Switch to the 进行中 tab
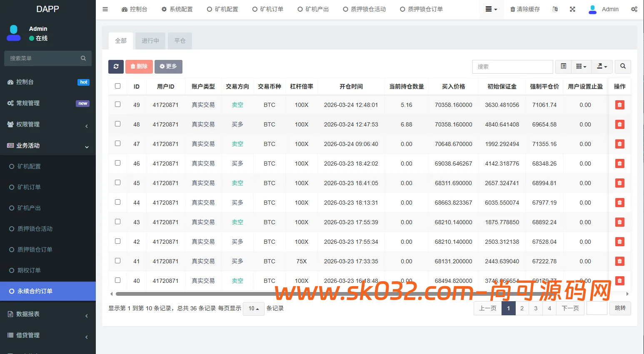644x354 pixels. (150, 41)
